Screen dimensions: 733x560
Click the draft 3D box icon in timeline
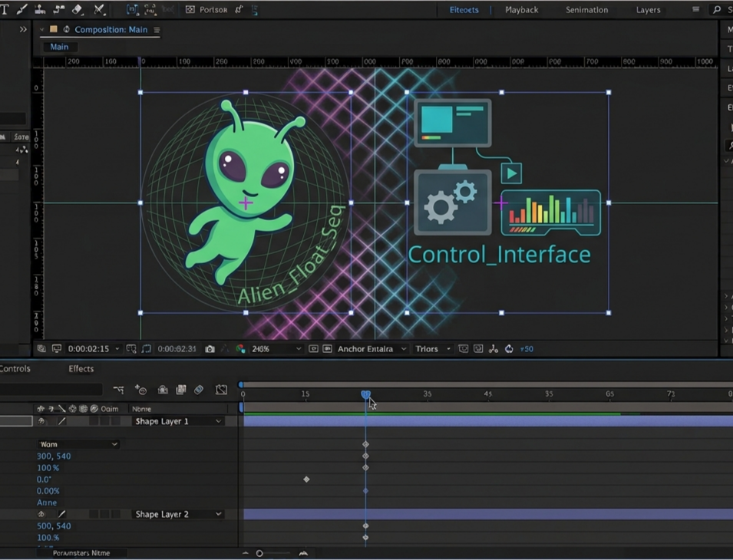pyautogui.click(x=221, y=389)
